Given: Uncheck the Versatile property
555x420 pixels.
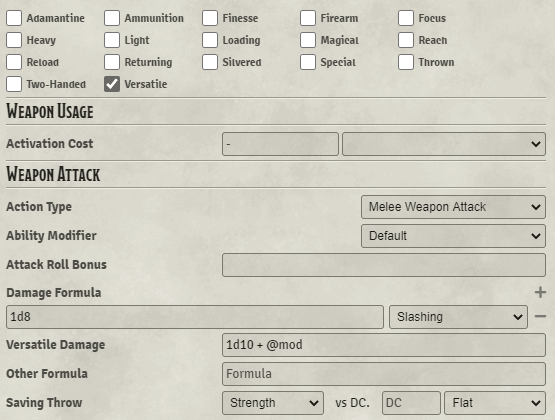Looking at the screenshot, I should coord(112,84).
